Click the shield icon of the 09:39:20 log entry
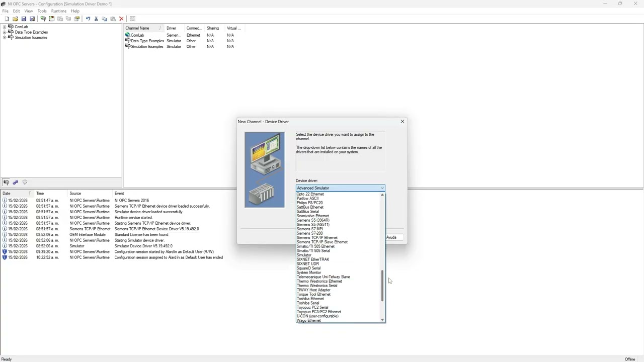 pyautogui.click(x=5, y=251)
